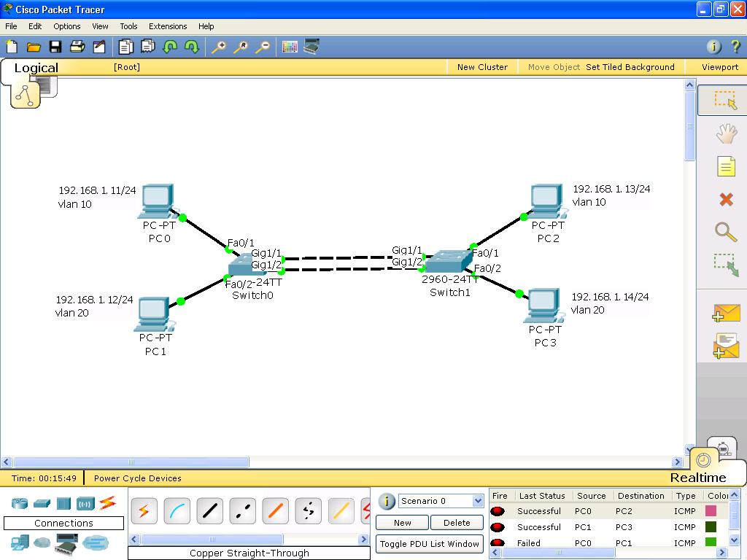Switch to the Logical workspace tab
This screenshot has height=560, width=747.
coord(36,68)
